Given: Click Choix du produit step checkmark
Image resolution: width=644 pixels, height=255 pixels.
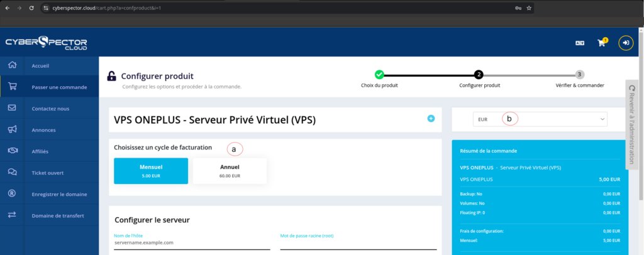Looking at the screenshot, I should 379,75.
